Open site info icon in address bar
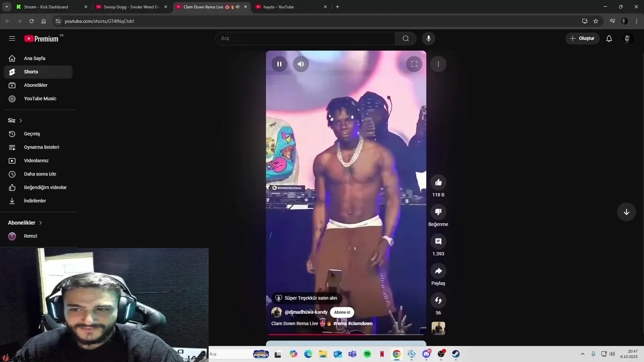Screen dimensions: 644x362 tap(58, 21)
